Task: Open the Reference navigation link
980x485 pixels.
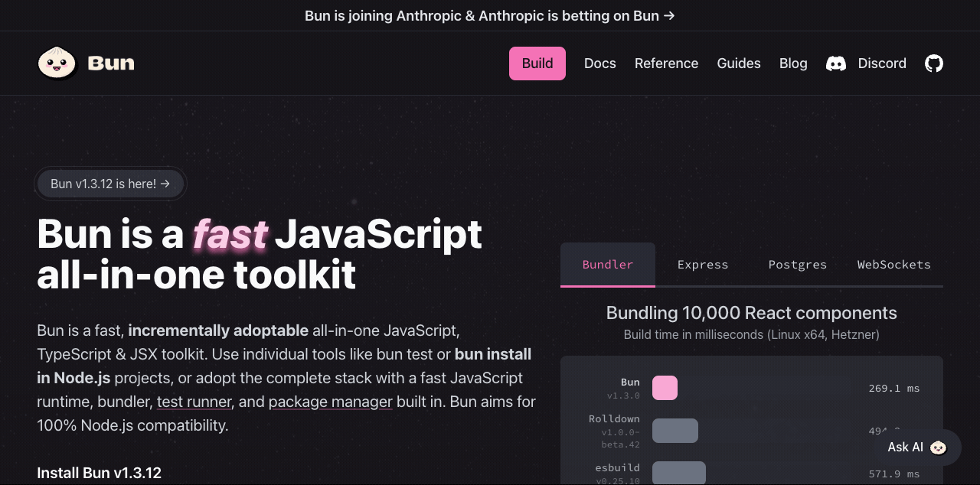Action: (x=666, y=63)
